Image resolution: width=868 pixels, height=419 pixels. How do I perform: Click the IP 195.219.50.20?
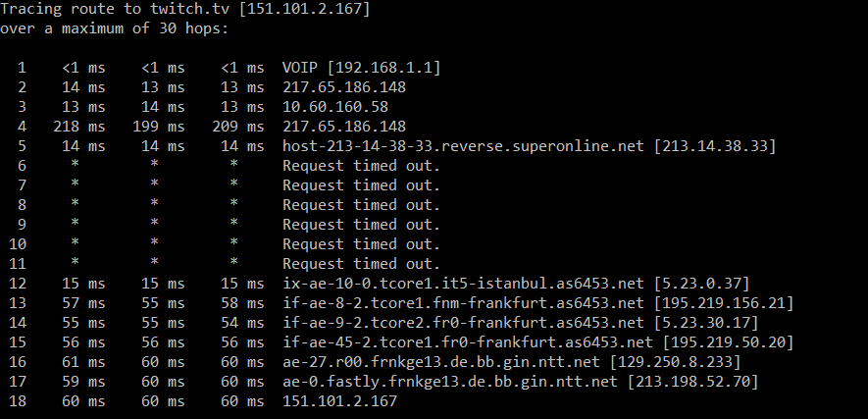pyautogui.click(x=729, y=342)
